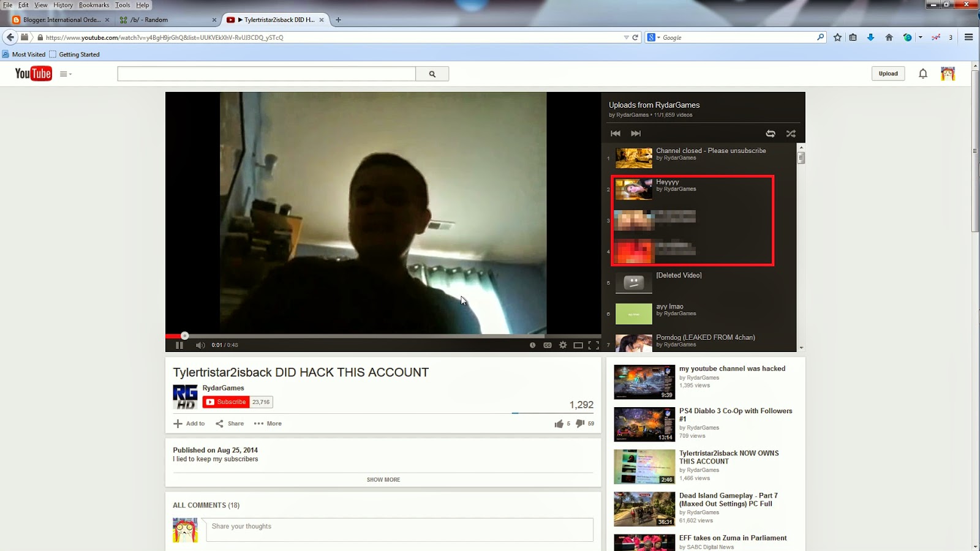Viewport: 980px width, 551px height.
Task: Click the playlist panel scrollbar down arrow
Action: tap(801, 348)
